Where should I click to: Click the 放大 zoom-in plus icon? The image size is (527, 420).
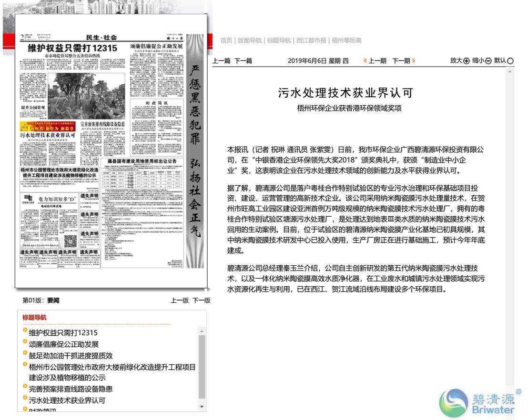coord(466,61)
